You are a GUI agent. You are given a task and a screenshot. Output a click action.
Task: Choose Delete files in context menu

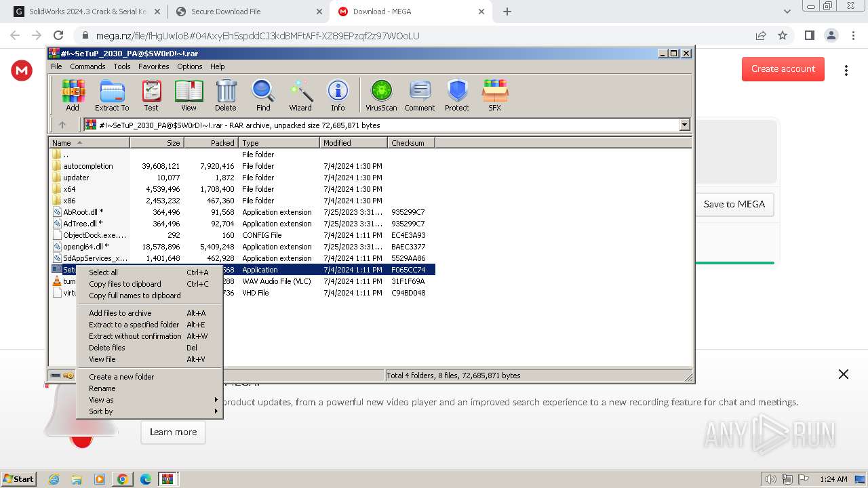(150, 348)
